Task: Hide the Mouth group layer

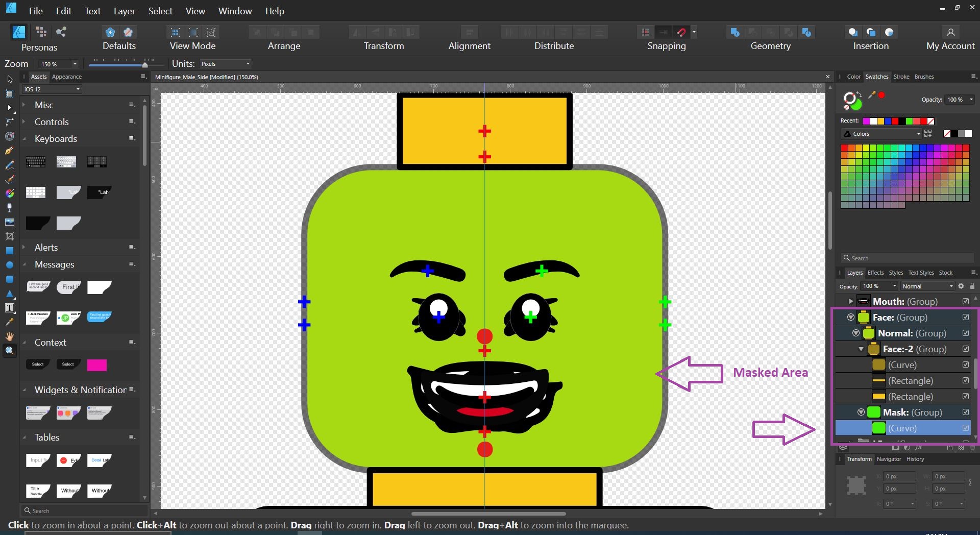Action: (x=966, y=301)
